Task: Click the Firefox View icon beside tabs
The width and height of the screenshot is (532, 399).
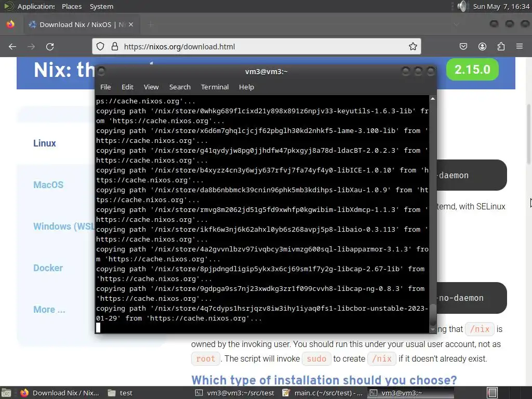Action: (x=10, y=24)
